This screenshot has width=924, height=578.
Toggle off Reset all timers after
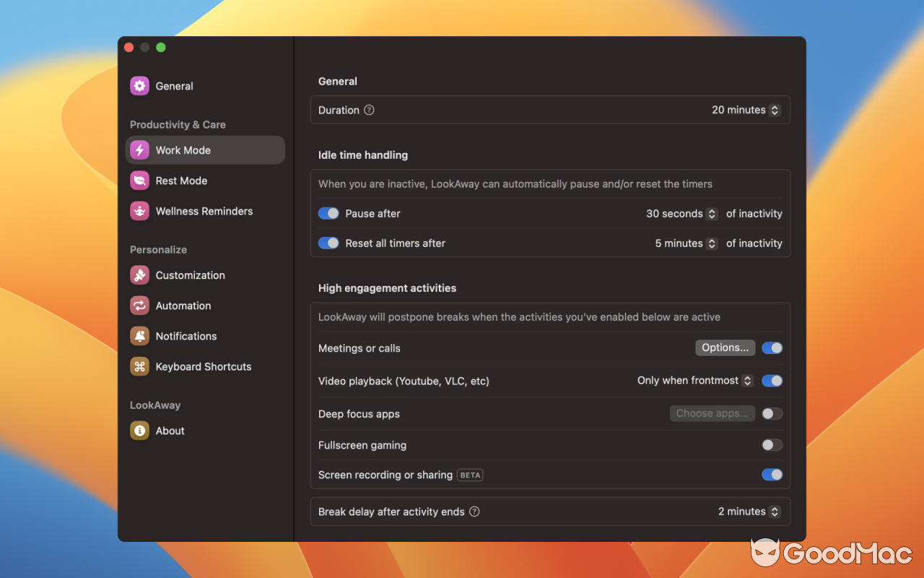tap(328, 243)
